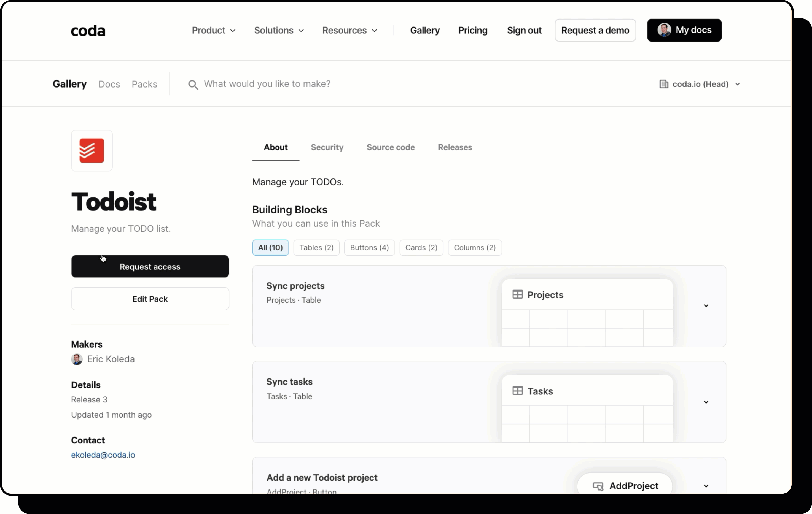
Task: Switch to the About tab
Action: coord(276,147)
